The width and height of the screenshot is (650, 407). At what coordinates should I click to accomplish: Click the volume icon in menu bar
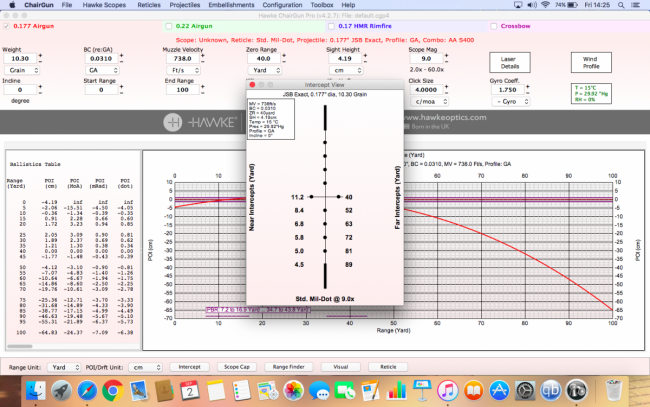(x=532, y=5)
